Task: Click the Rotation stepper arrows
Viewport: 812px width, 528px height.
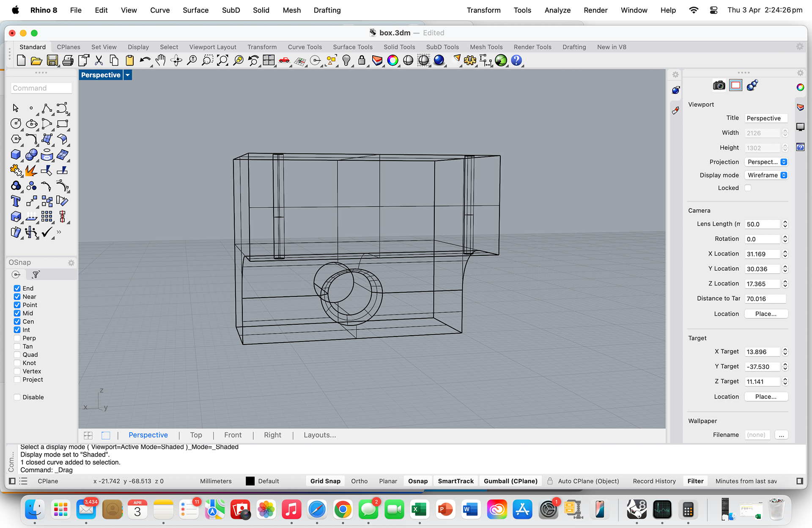Action: coord(785,239)
